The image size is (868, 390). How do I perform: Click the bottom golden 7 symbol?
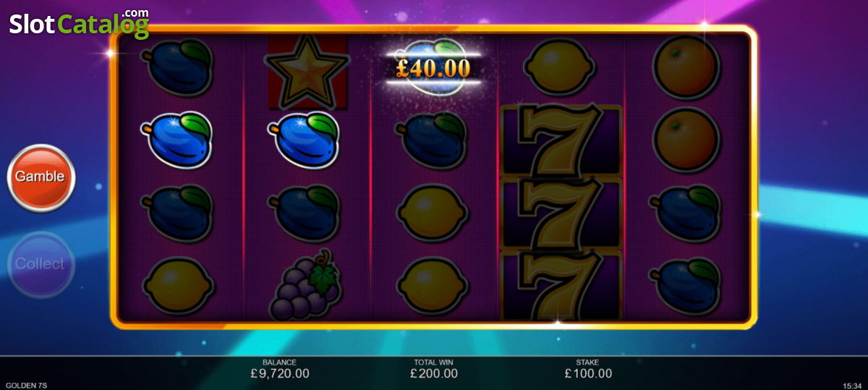561,286
